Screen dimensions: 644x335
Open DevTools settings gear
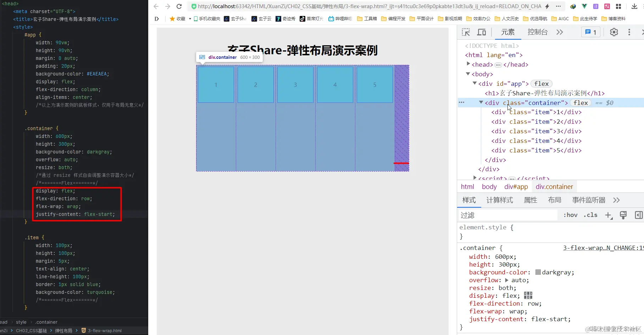point(614,32)
